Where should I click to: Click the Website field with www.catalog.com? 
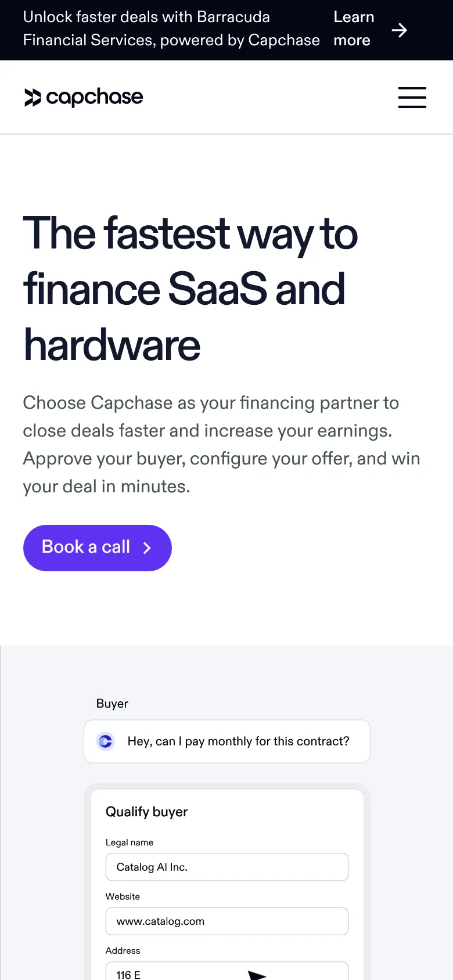click(x=227, y=921)
